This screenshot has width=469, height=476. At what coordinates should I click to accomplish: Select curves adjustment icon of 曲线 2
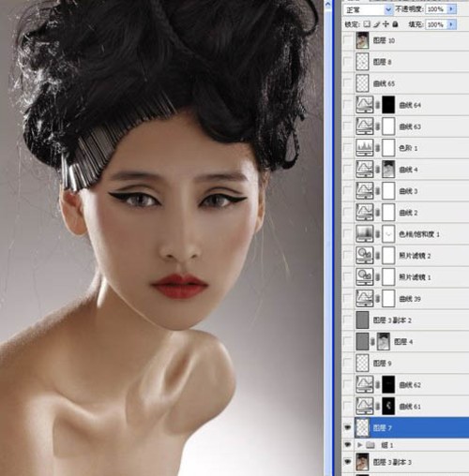365,213
